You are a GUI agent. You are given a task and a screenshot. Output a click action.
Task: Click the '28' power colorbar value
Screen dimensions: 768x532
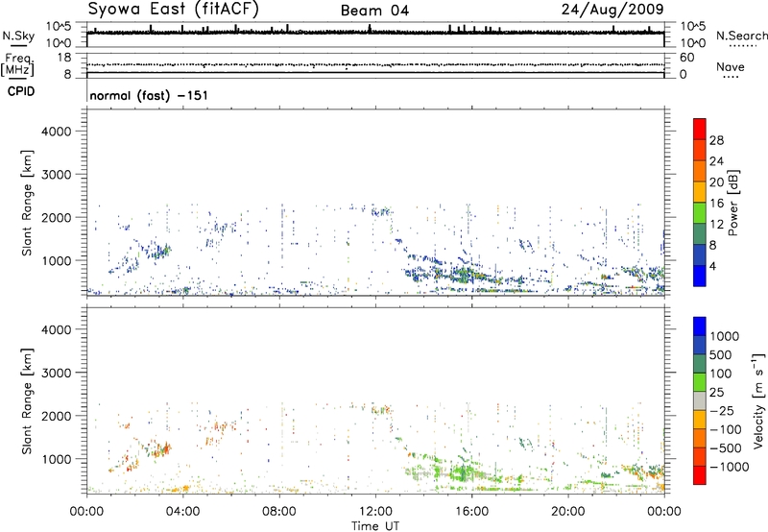pyautogui.click(x=716, y=140)
